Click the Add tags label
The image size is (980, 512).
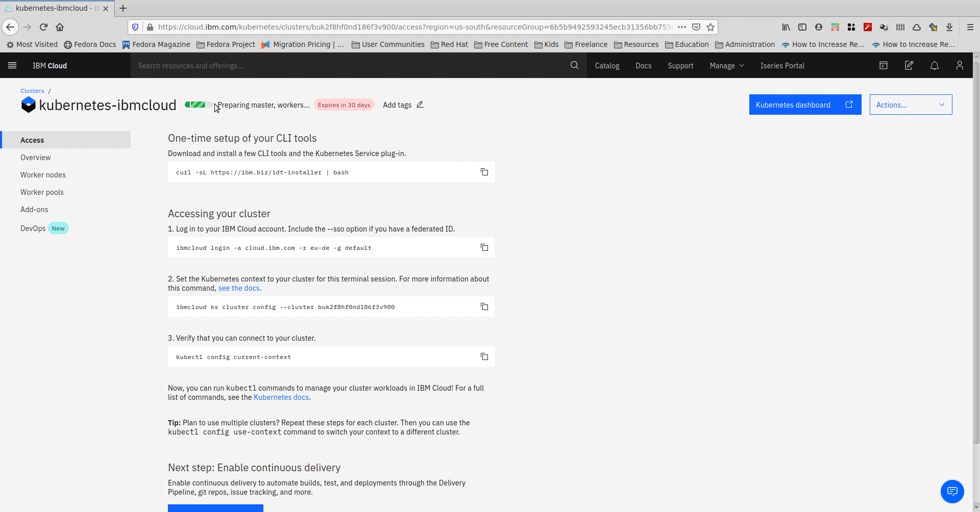397,105
